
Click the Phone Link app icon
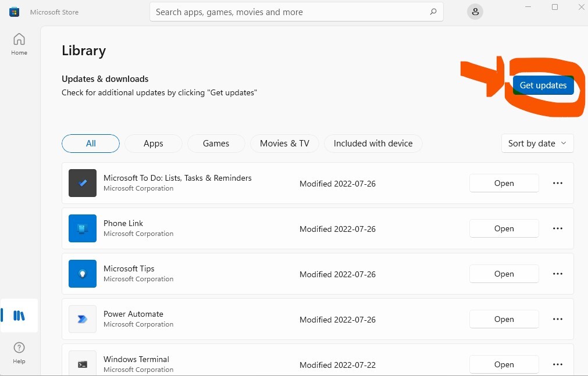tap(83, 228)
